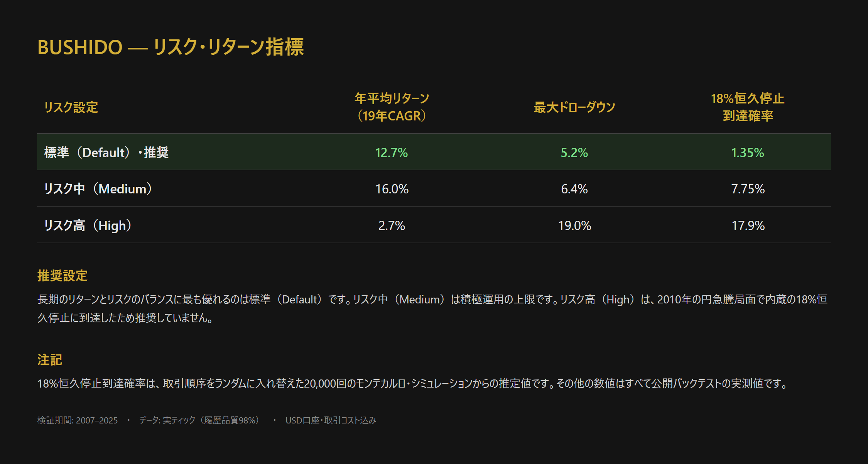Click the 16.0% Medium return value

pos(392,189)
